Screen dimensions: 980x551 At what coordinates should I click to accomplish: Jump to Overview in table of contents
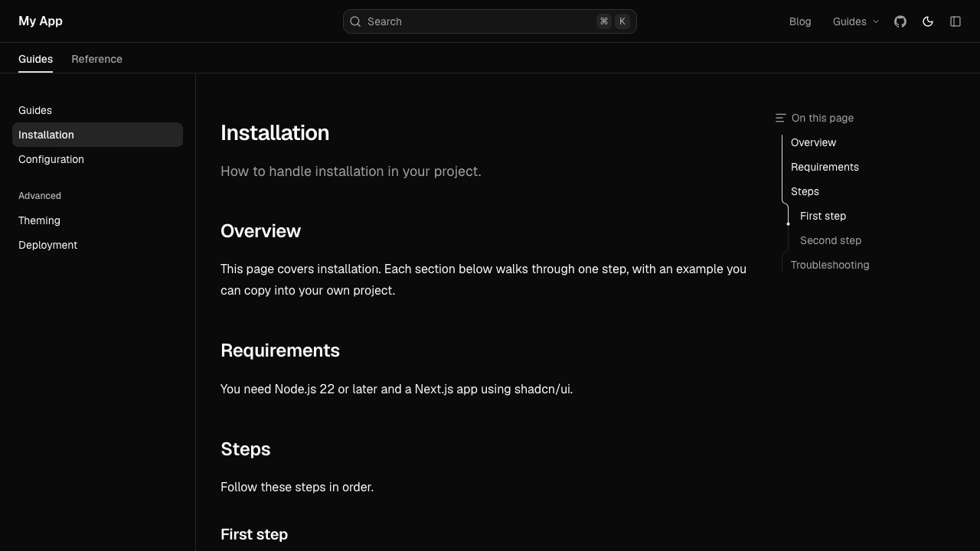(x=813, y=142)
